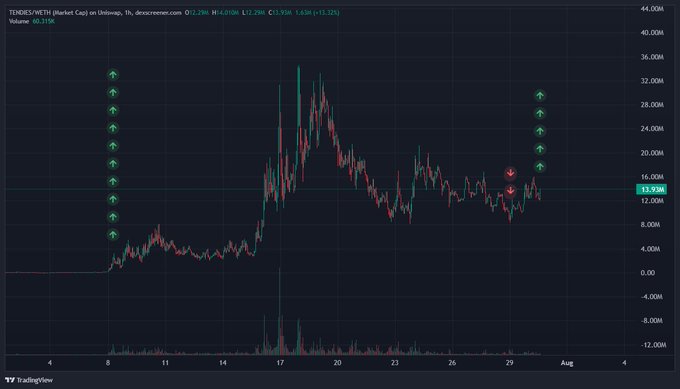Click the 28.00M price axis label
680x389 pixels.
click(x=652, y=105)
